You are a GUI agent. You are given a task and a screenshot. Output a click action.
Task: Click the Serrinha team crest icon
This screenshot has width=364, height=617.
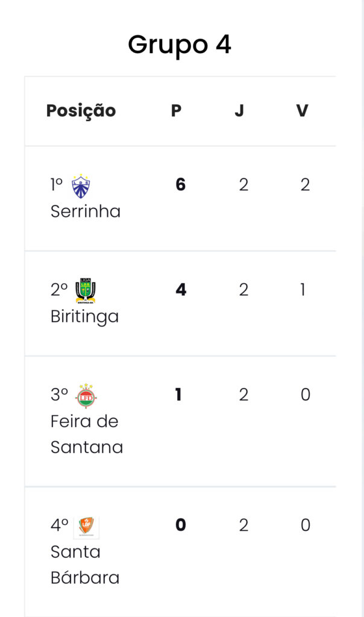(81, 186)
